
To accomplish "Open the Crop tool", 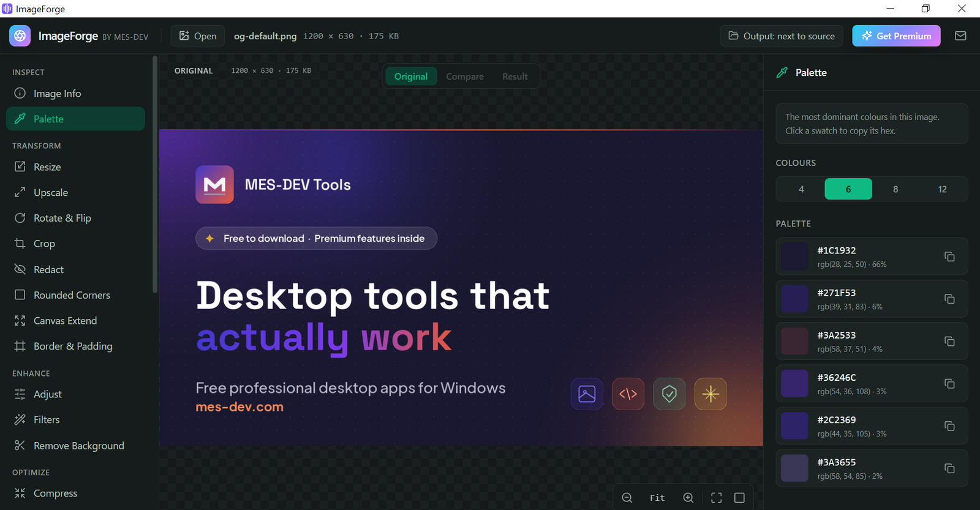I will [75, 244].
